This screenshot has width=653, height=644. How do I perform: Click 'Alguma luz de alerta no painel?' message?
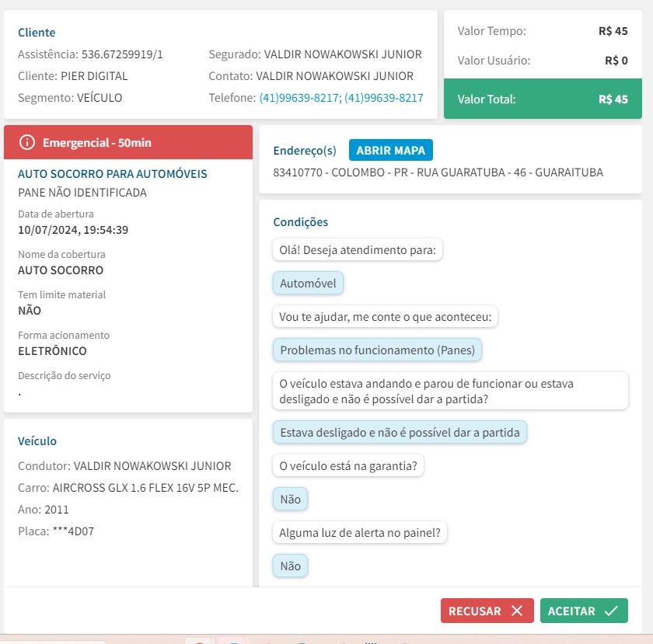[x=360, y=532]
